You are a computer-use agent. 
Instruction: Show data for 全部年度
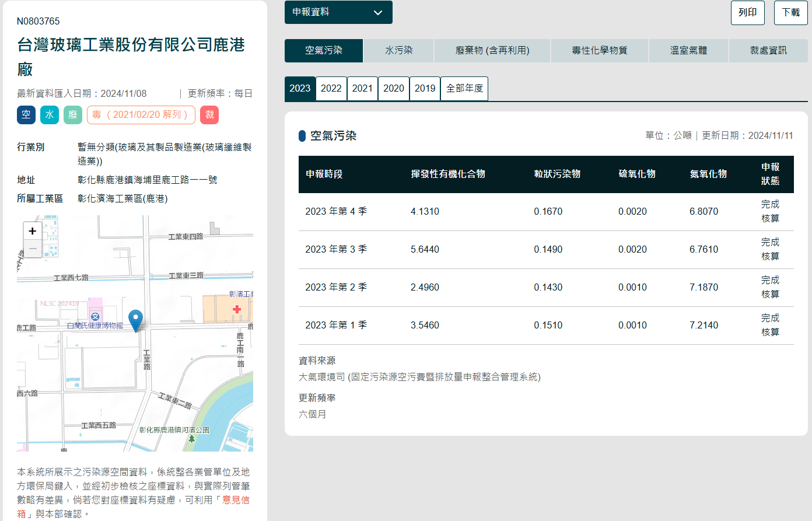coord(464,89)
